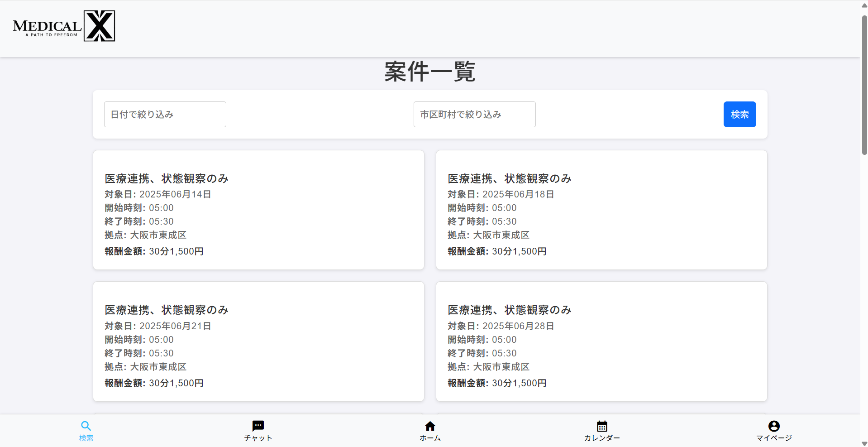Select the マイページ tab label
This screenshot has width=868, height=447.
774,438
